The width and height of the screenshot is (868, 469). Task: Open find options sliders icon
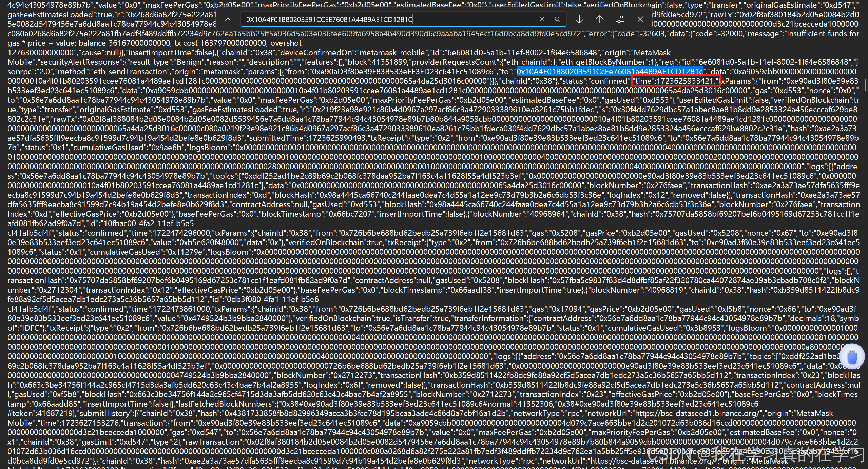[x=620, y=19]
